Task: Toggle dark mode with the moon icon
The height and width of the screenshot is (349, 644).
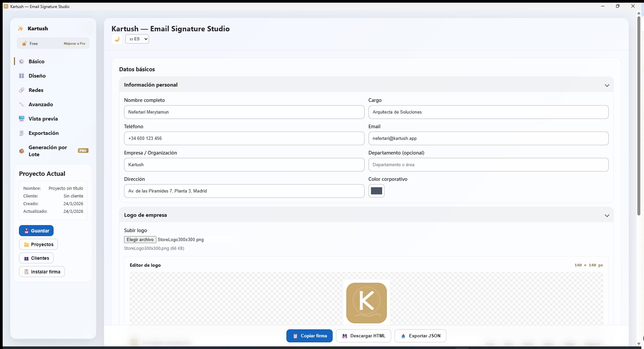Action: (117, 39)
